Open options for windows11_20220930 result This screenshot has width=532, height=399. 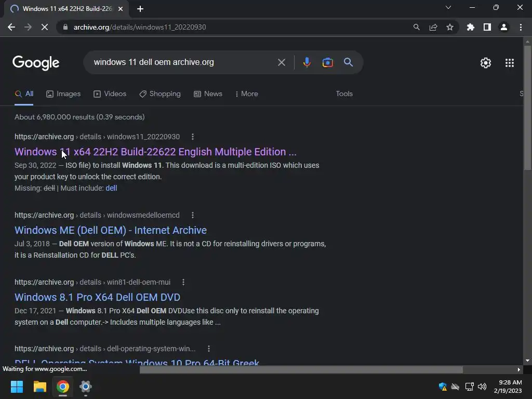click(x=193, y=137)
